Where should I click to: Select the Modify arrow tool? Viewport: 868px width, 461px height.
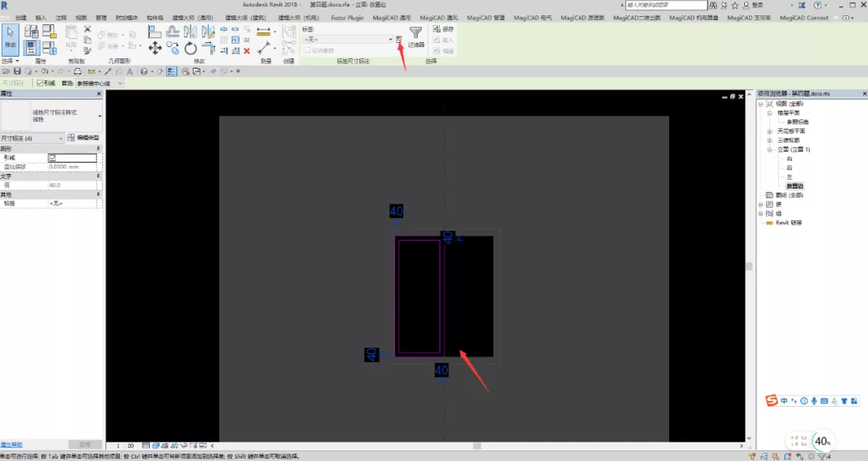pyautogui.click(x=11, y=40)
